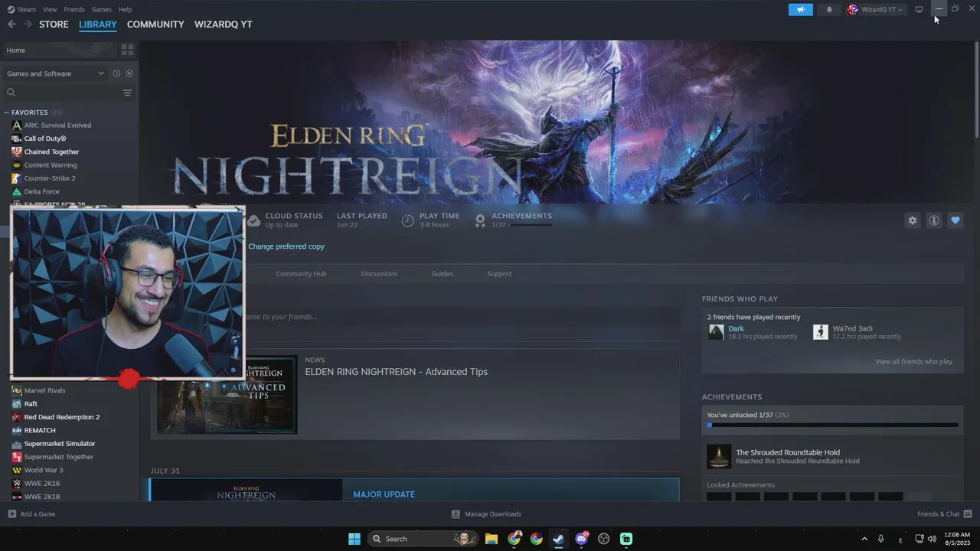Open the Help menu
980x551 pixels.
tap(126, 9)
